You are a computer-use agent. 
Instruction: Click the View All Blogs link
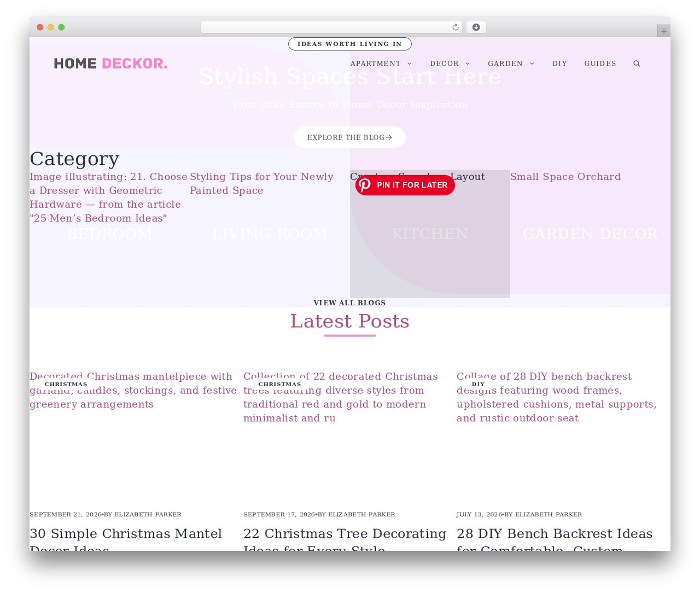pos(350,303)
